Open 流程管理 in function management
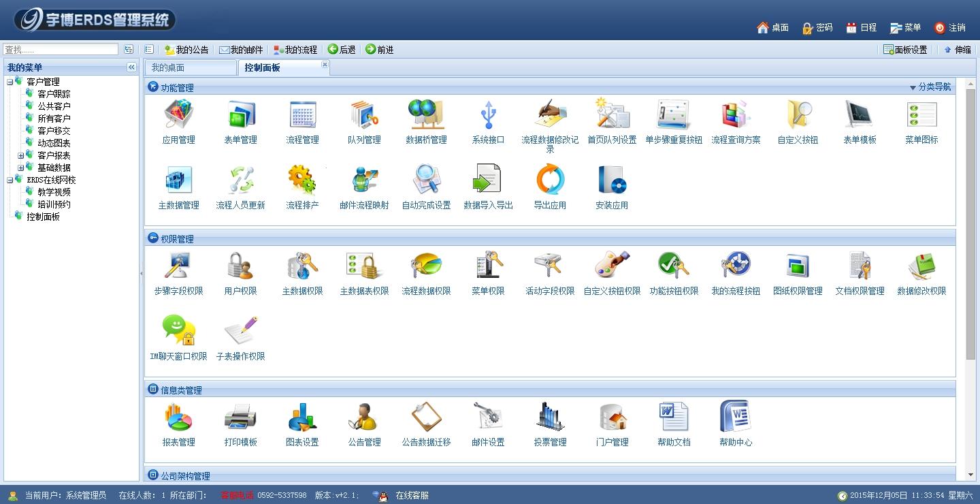 302,116
